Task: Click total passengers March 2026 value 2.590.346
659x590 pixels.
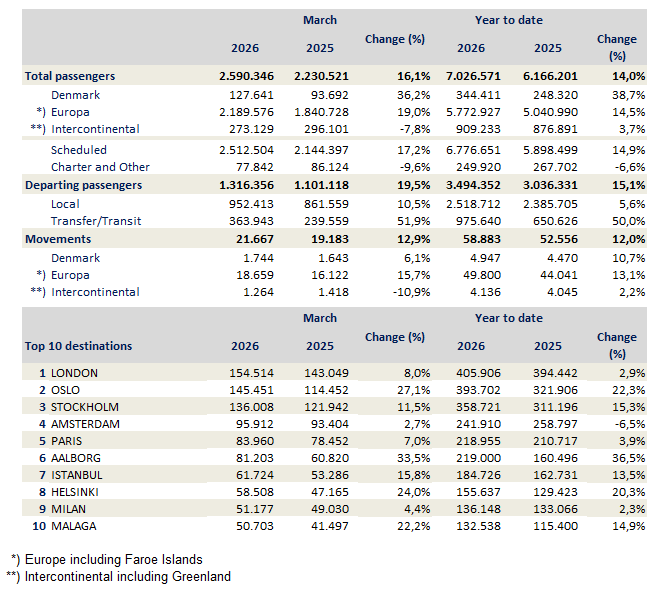Action: 245,76
